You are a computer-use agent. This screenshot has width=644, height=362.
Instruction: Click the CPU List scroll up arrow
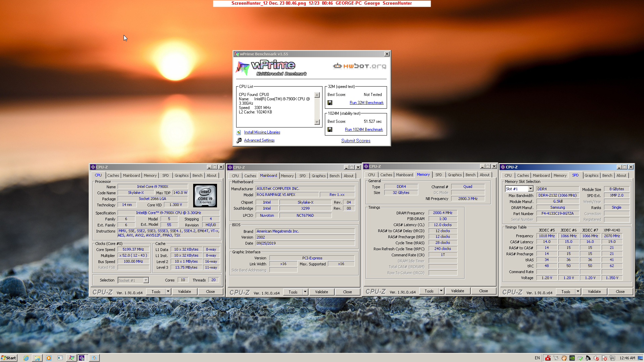point(317,95)
